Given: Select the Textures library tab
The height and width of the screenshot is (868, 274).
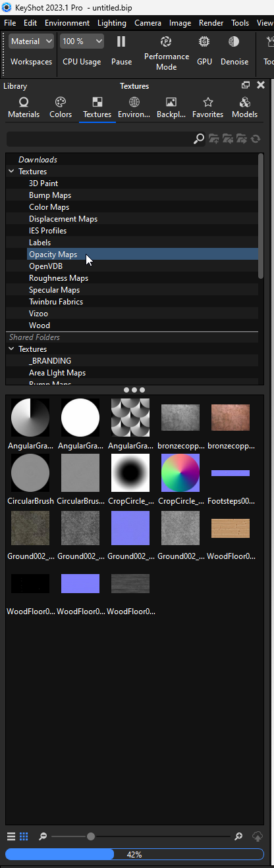Looking at the screenshot, I should pos(97,108).
